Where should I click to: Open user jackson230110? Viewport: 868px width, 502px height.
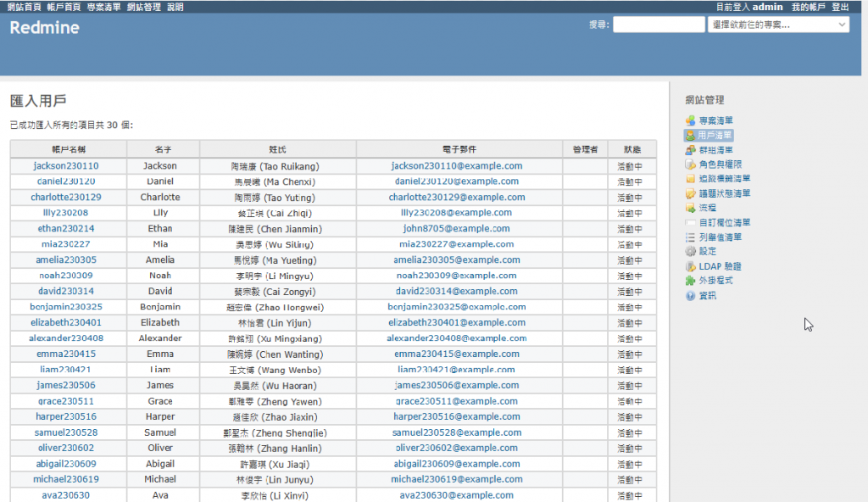[x=66, y=165]
